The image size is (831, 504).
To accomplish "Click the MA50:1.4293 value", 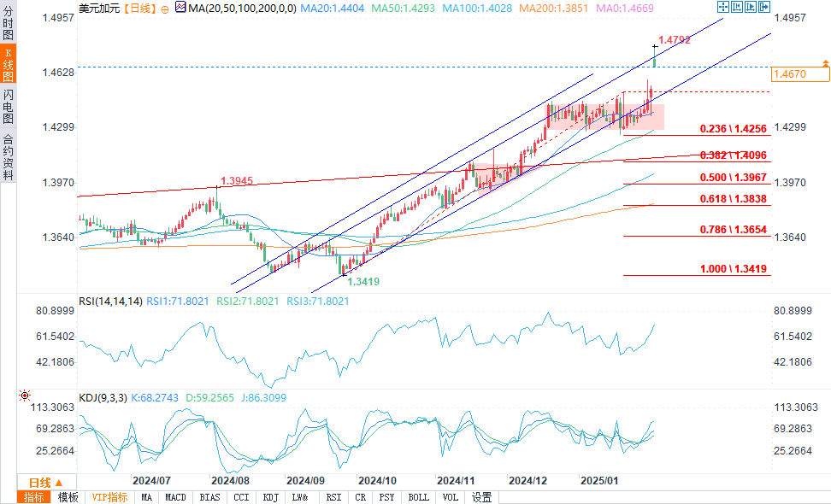I will (x=403, y=9).
